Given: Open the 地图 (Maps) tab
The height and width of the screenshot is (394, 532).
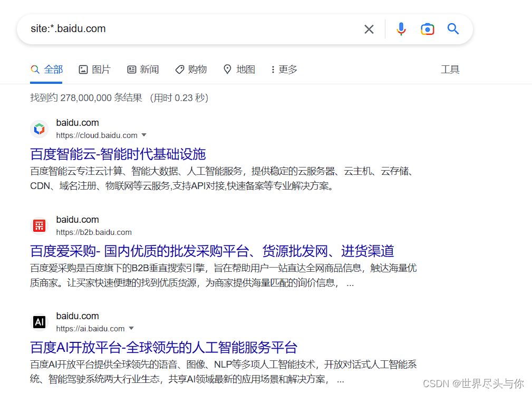Looking at the screenshot, I should [239, 70].
